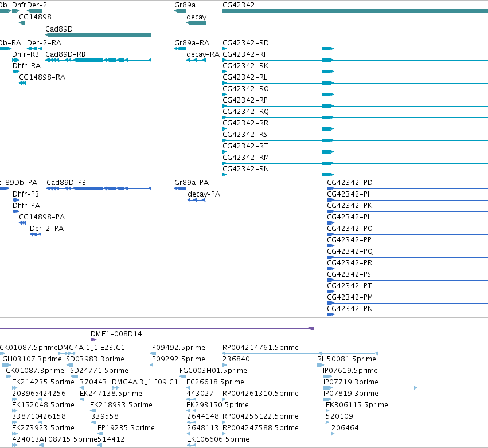Click EST RH50081.5prime
This screenshot has width=488, height=448.
coord(347,359)
